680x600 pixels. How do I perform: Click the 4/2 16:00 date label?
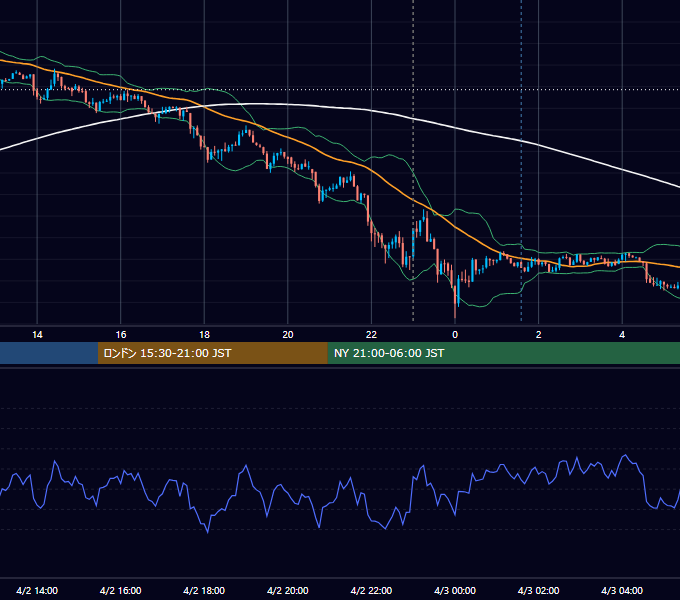121,590
